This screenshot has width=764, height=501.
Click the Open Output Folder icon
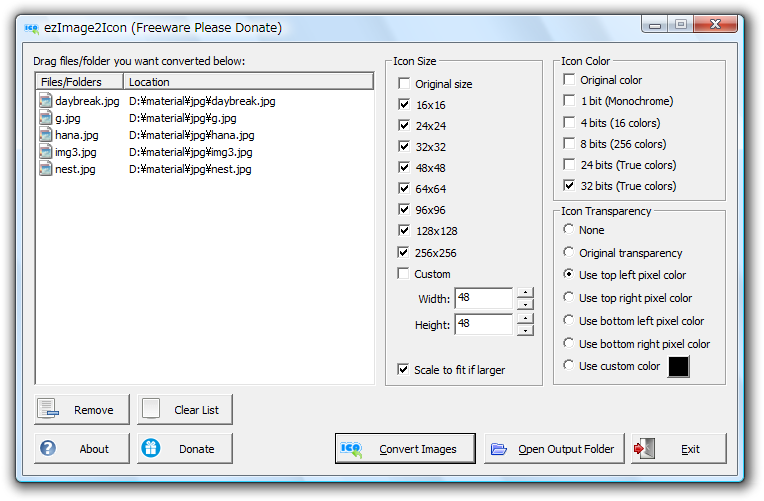[x=499, y=449]
